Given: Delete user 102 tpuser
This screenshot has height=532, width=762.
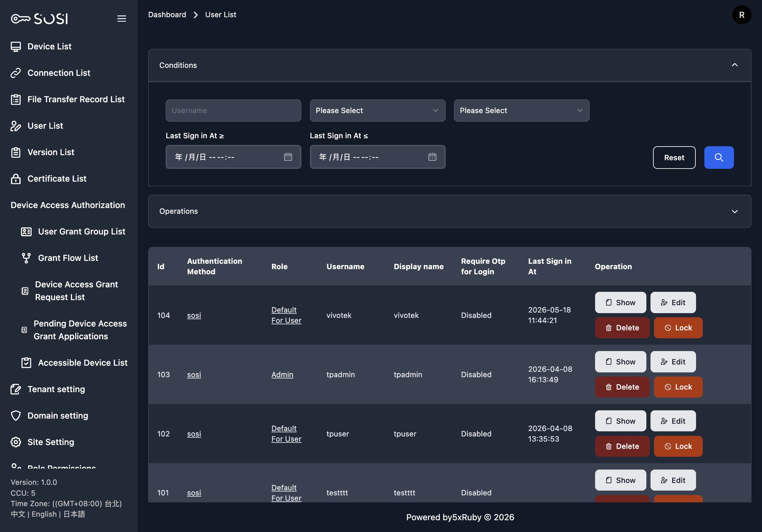Looking at the screenshot, I should click(622, 446).
